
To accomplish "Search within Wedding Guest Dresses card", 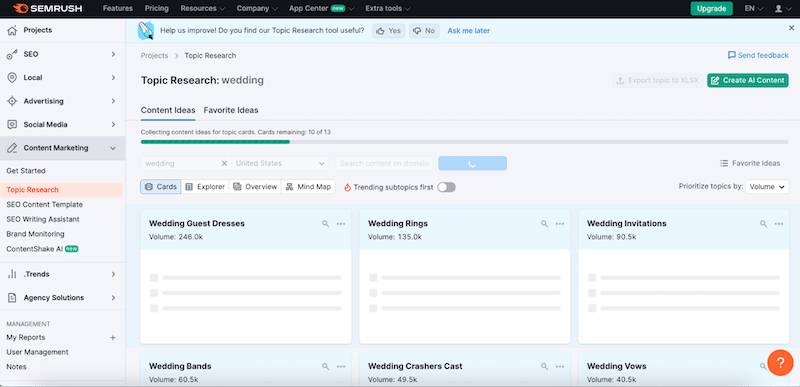I will pos(326,224).
